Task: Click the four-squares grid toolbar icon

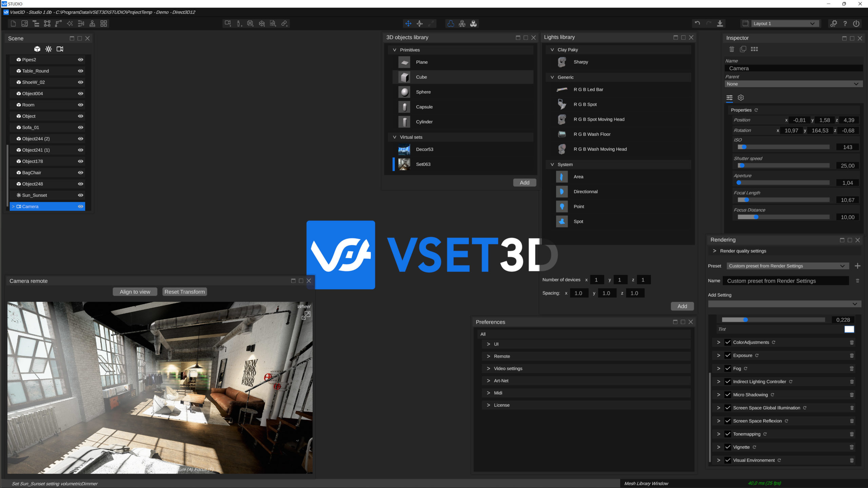Action: click(104, 23)
